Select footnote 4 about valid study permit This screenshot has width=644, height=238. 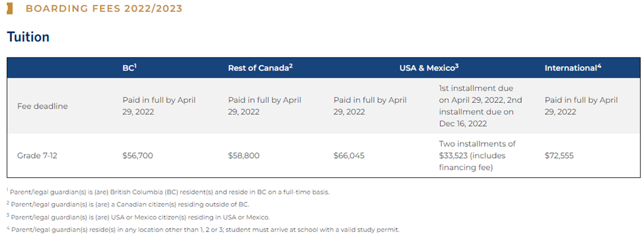pos(203,229)
